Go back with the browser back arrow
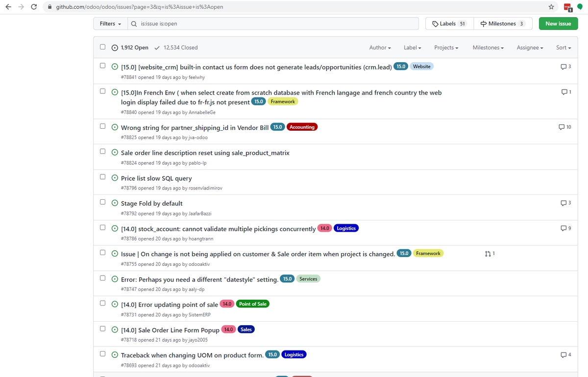Viewport: 588px width, 377px height. click(x=8, y=7)
